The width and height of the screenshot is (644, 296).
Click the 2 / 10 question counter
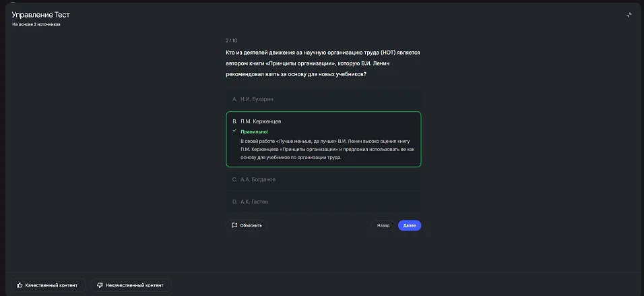tap(232, 40)
